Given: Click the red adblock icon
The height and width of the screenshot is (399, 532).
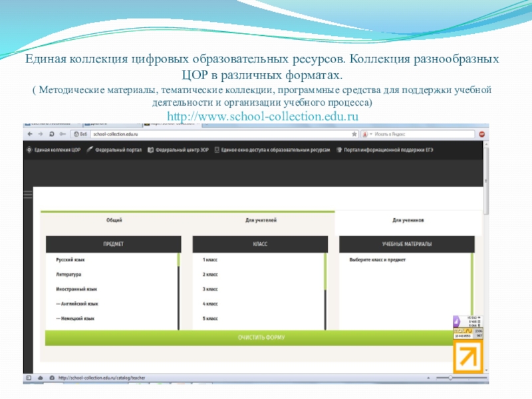Looking at the screenshot, I should [481, 134].
